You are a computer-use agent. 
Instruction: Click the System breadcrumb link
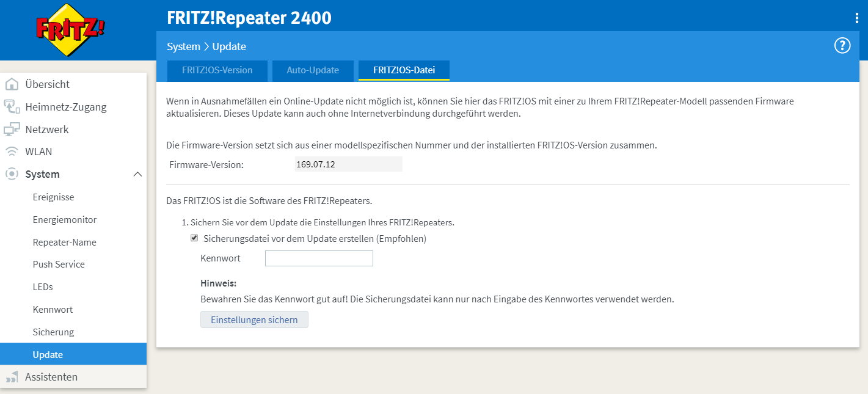[x=183, y=46]
